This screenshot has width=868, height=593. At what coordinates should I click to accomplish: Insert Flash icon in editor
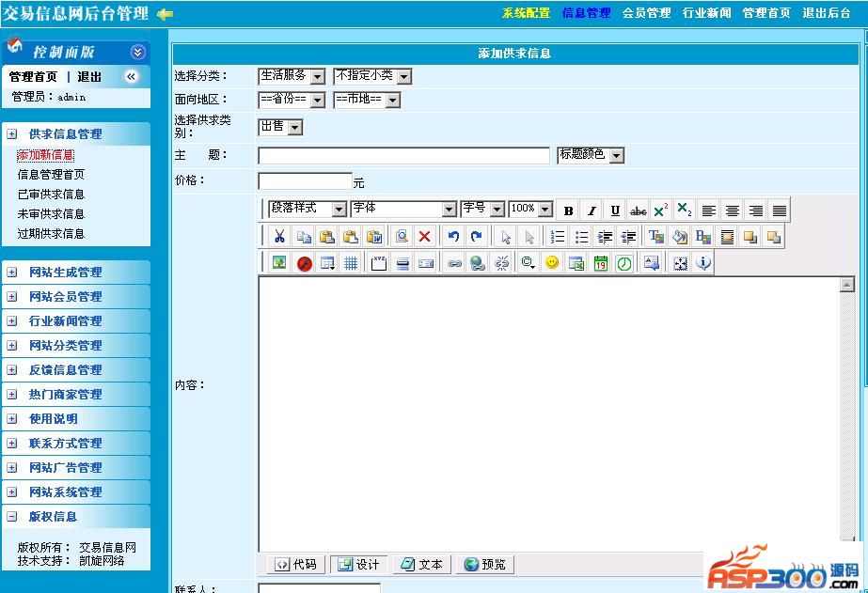coord(304,263)
